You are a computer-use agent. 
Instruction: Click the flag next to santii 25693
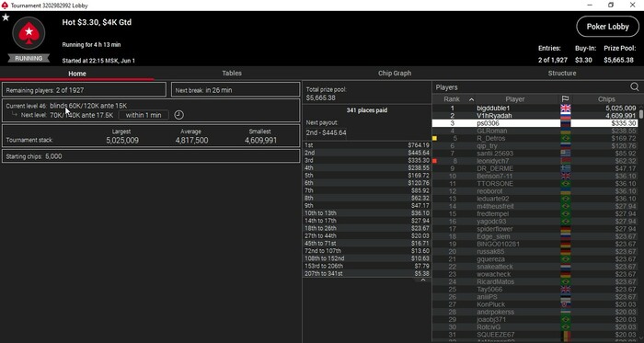[566, 154]
